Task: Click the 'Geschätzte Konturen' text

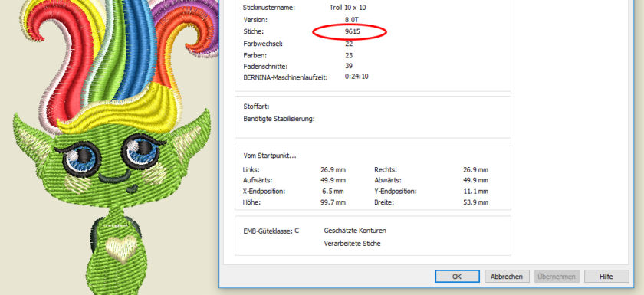Action: (355, 231)
